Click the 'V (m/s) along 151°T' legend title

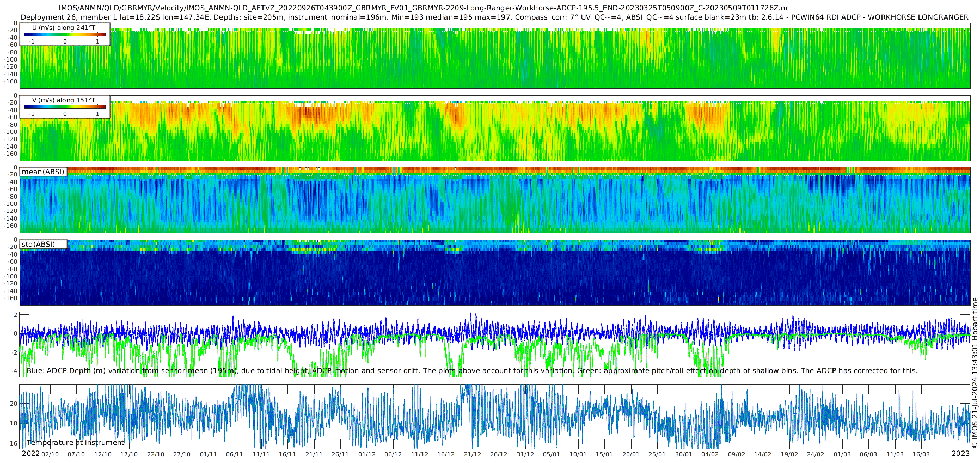click(x=64, y=100)
